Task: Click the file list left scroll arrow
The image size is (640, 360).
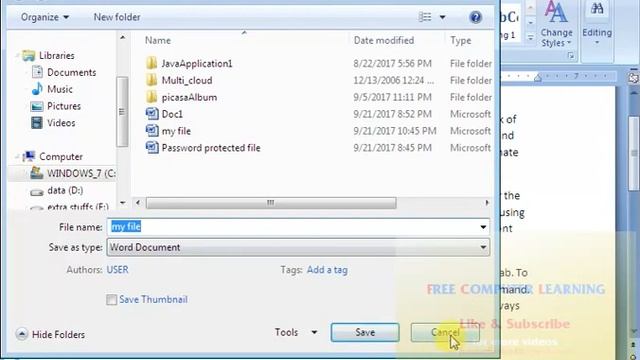Action: pos(138,203)
